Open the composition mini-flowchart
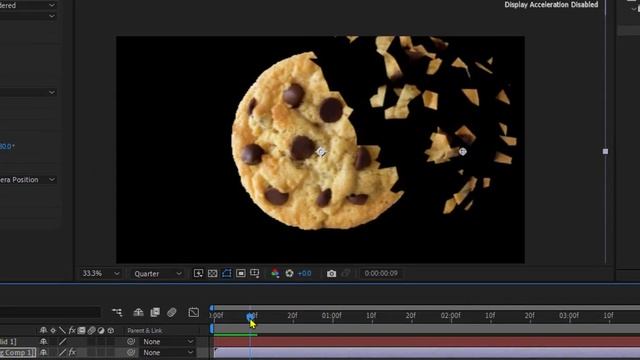 pyautogui.click(x=117, y=313)
